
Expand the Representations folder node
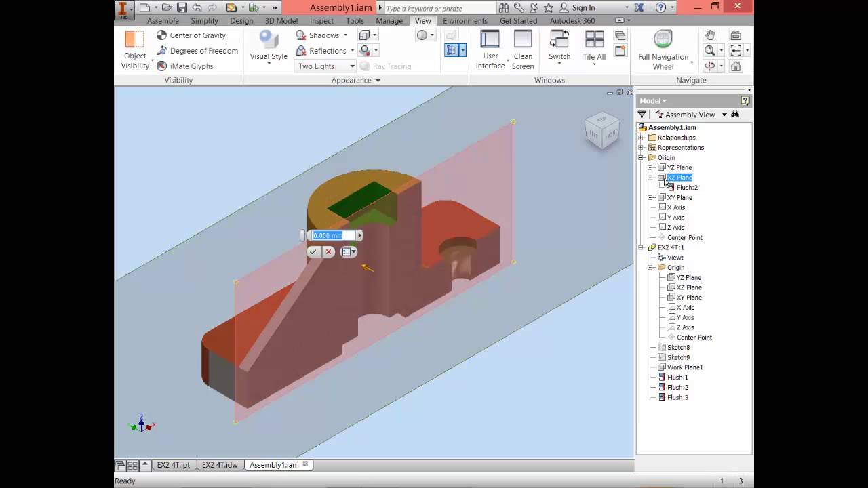(641, 148)
